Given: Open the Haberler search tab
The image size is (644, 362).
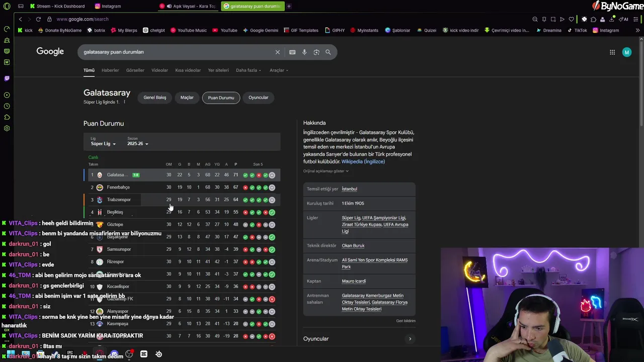Looking at the screenshot, I should pyautogui.click(x=110, y=70).
